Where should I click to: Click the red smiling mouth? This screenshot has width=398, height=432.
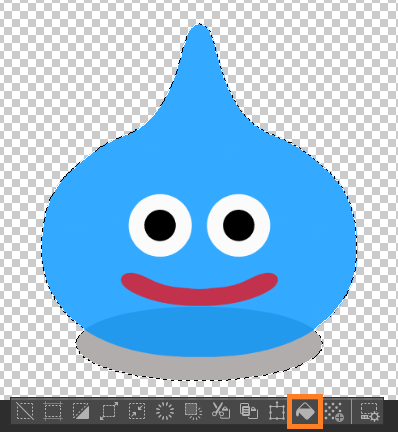click(x=199, y=289)
